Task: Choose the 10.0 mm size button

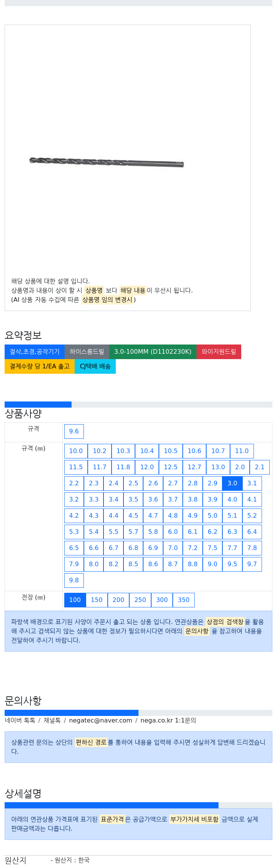Action: point(76,451)
